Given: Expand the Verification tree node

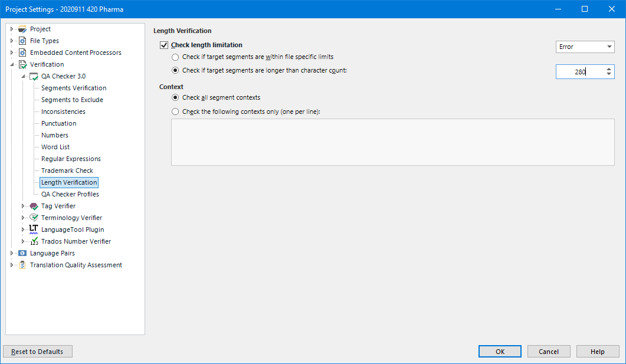Looking at the screenshot, I should [11, 64].
